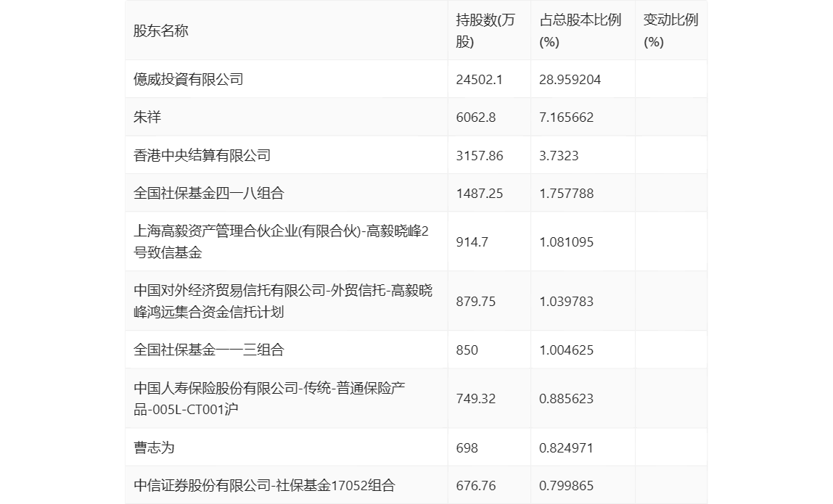Click the holding value 3157.86
This screenshot has height=504, width=833.
480,156
